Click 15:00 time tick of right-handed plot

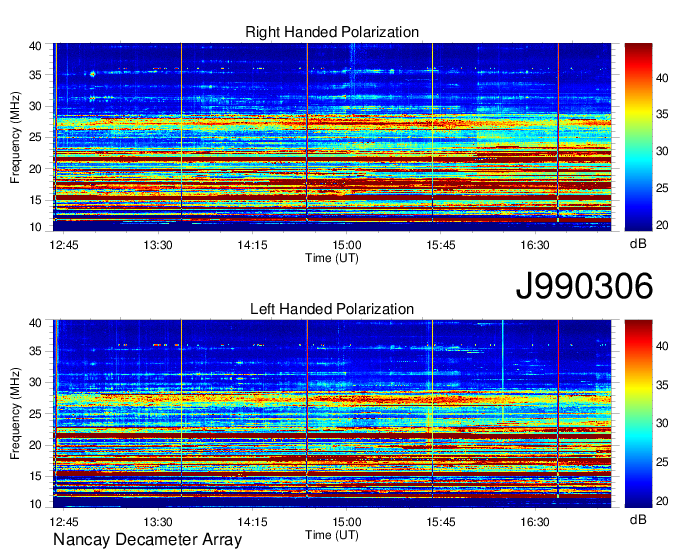347,245
